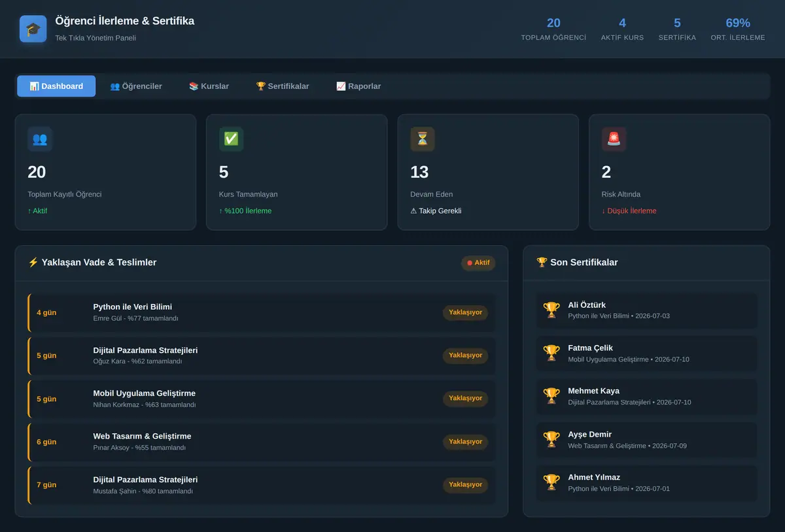Click the Ahmet Yılmaz certificate name

point(594,478)
